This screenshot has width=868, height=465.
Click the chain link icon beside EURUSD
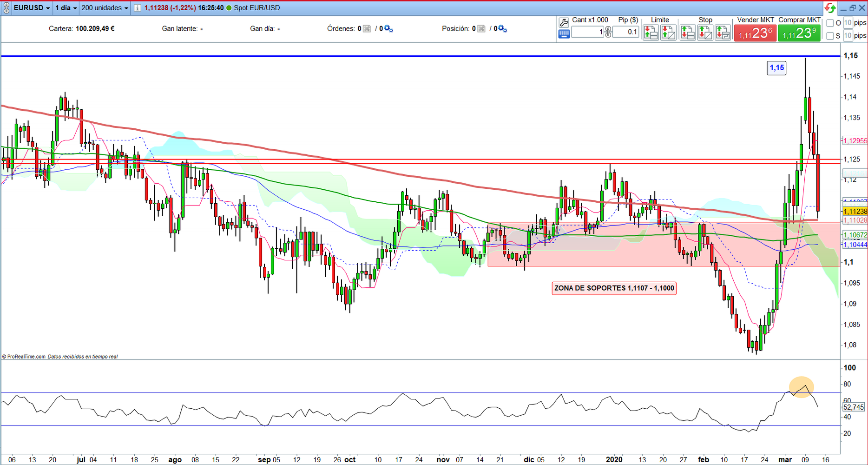tap(7, 8)
